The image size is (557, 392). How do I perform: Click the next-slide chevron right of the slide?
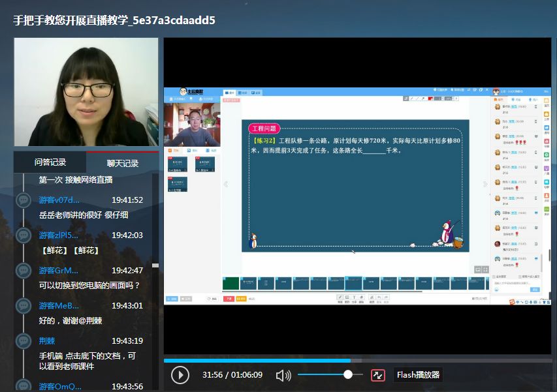pos(485,184)
